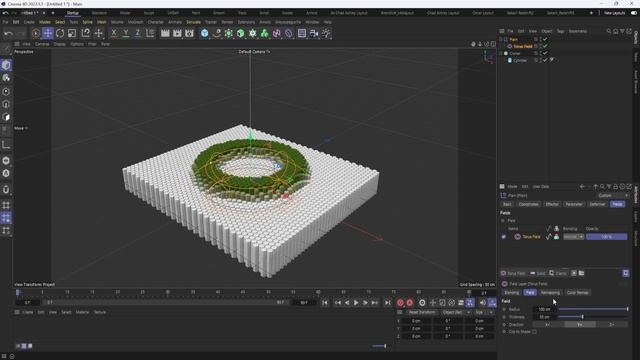Screen dimensions: 640x360
Task: Toggle coordinate system icon next to Z axis
Action: pos(150,33)
